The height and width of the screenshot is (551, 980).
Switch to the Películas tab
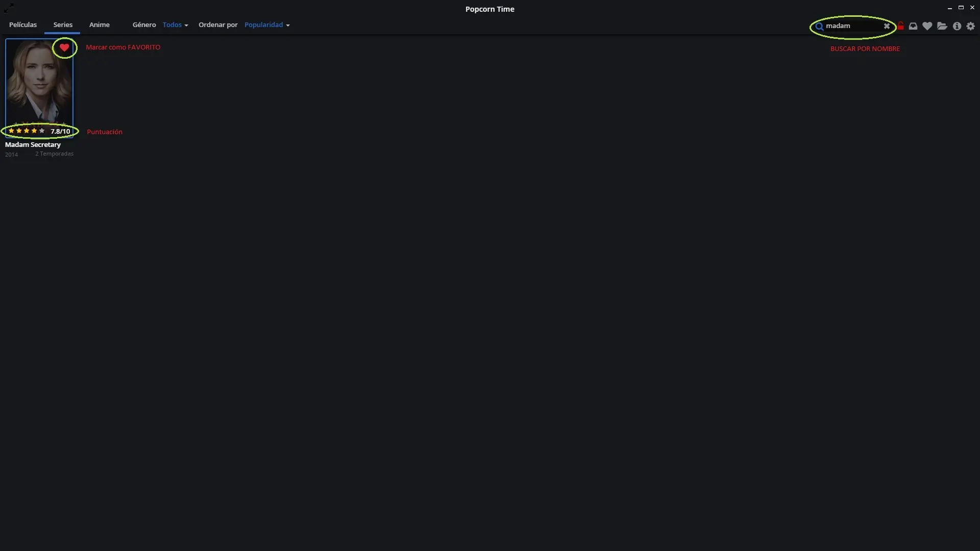[x=23, y=25]
